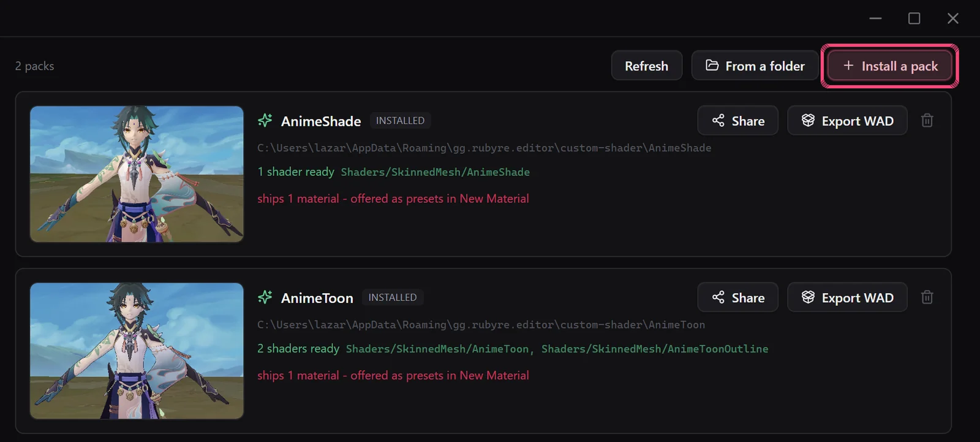
Task: Click the sparkle icon beside AnimeToon
Action: tap(265, 297)
